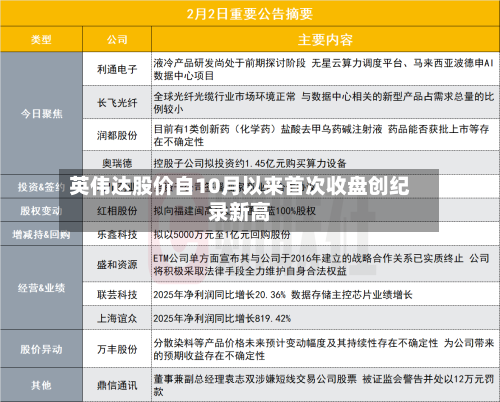Click the '投资&签约' category cell
This screenshot has width=500, height=402.
click(x=41, y=187)
